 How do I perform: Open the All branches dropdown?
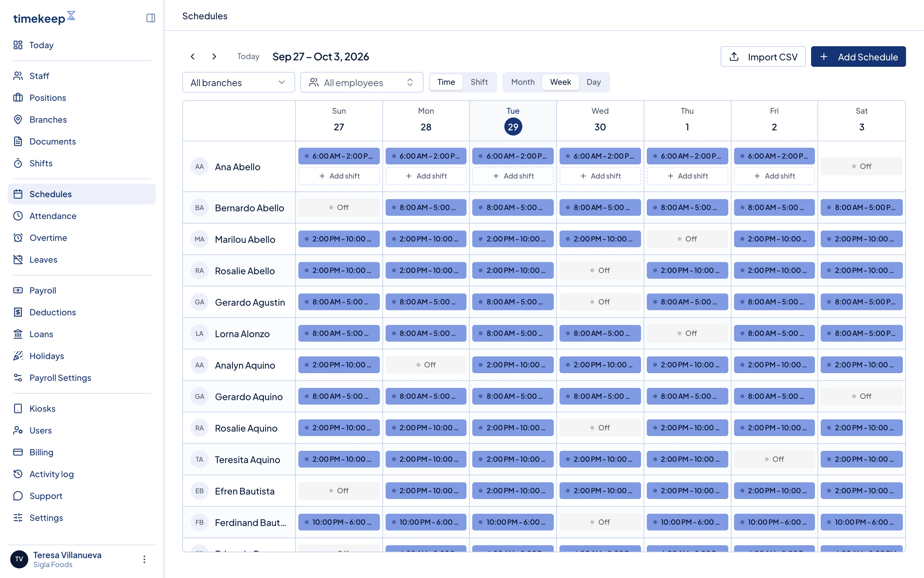(239, 82)
